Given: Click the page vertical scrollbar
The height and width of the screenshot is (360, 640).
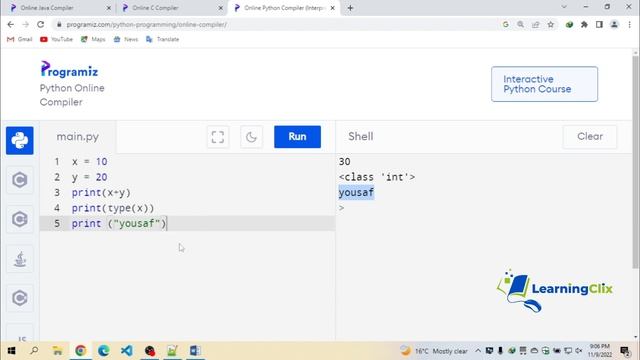Looking at the screenshot, I should [x=635, y=162].
